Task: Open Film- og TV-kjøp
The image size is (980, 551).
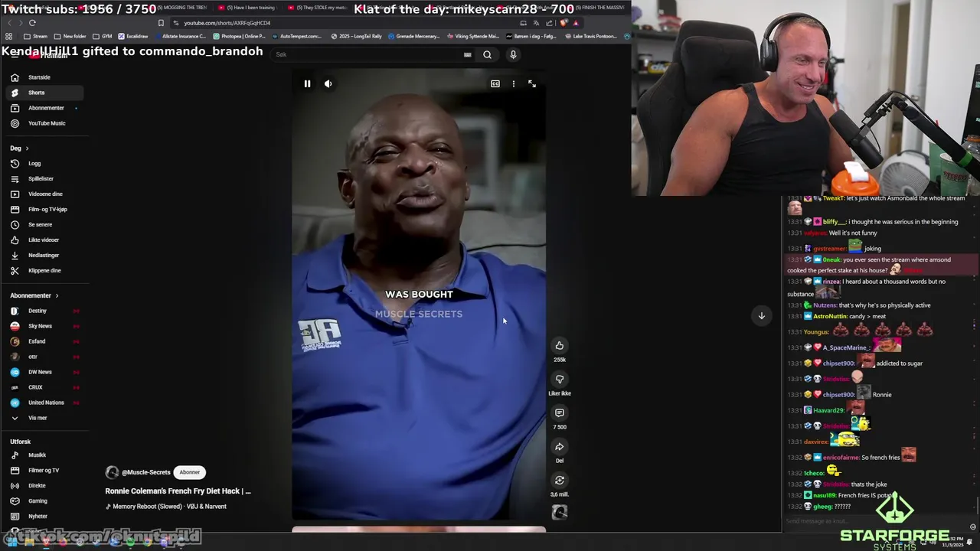Action: click(45, 210)
